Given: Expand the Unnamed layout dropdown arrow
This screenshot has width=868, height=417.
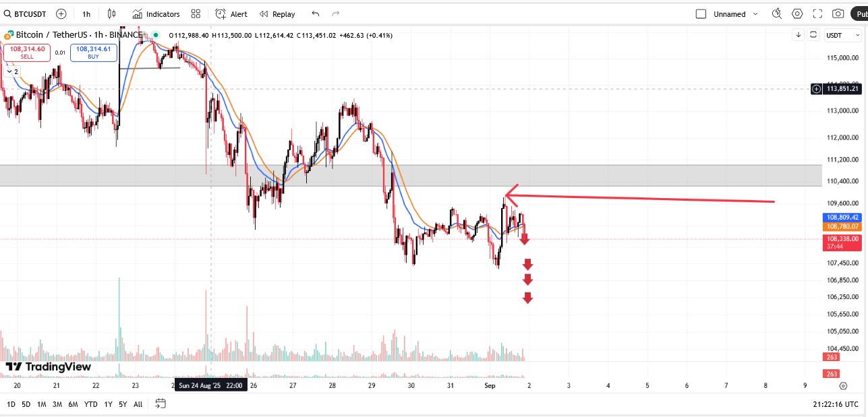Looking at the screenshot, I should click(x=755, y=13).
